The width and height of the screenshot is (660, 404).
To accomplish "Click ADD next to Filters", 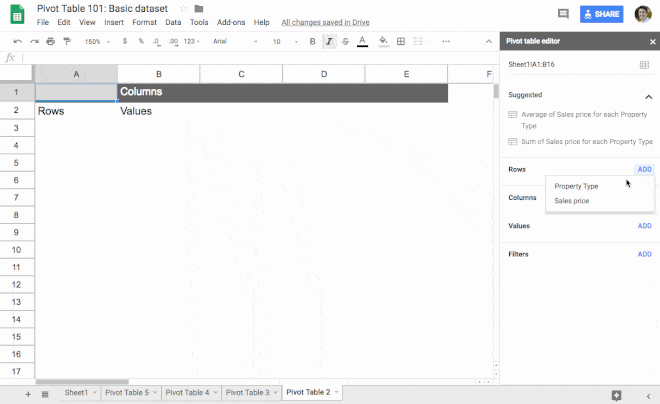I will pos(644,254).
